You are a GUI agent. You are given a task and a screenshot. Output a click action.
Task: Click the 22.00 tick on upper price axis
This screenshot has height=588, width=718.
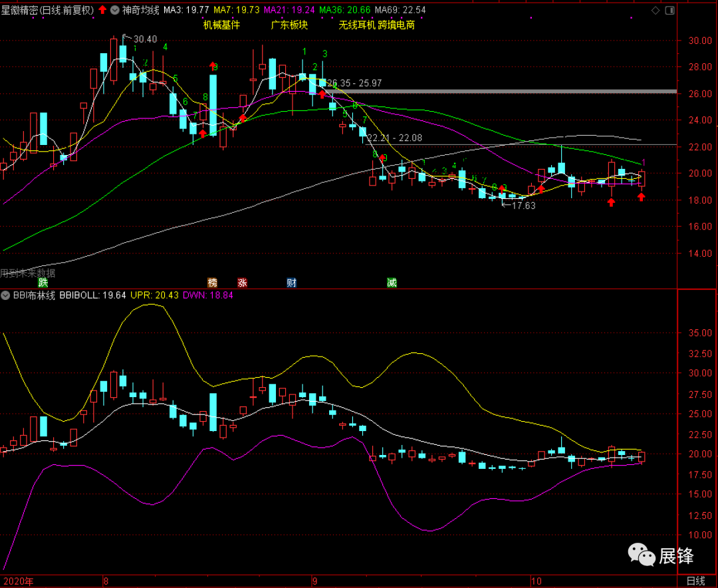pyautogui.click(x=700, y=147)
